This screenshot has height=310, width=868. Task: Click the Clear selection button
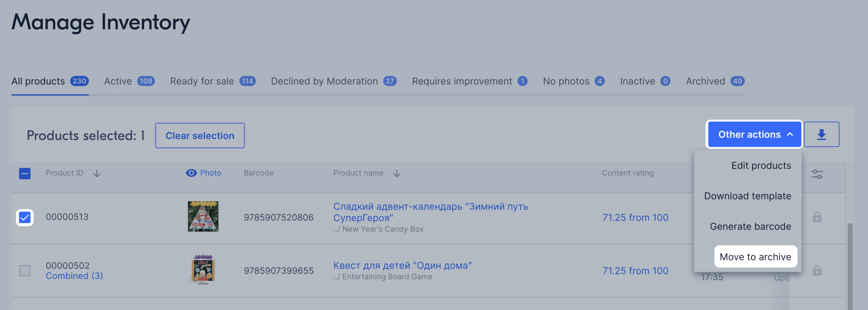tap(199, 135)
